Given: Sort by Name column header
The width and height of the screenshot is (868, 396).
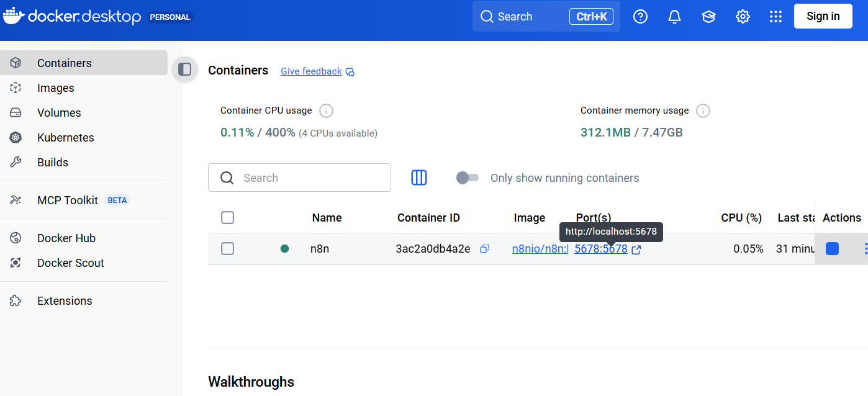Looking at the screenshot, I should coord(327,218).
